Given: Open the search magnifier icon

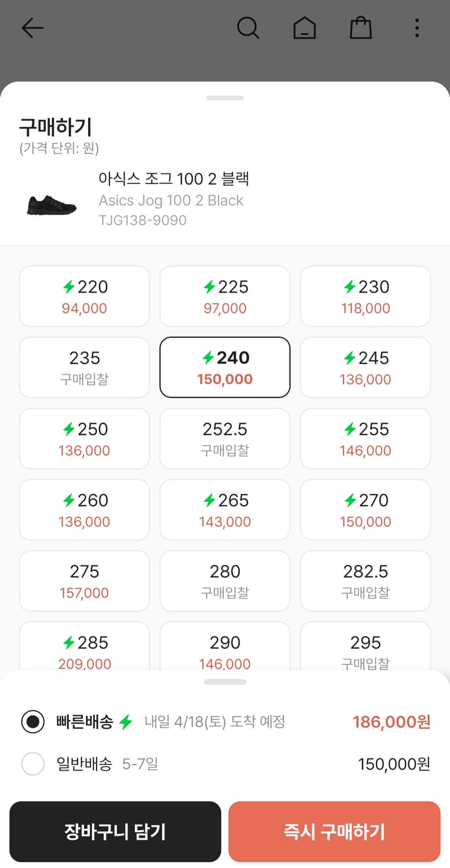Looking at the screenshot, I should point(248,28).
